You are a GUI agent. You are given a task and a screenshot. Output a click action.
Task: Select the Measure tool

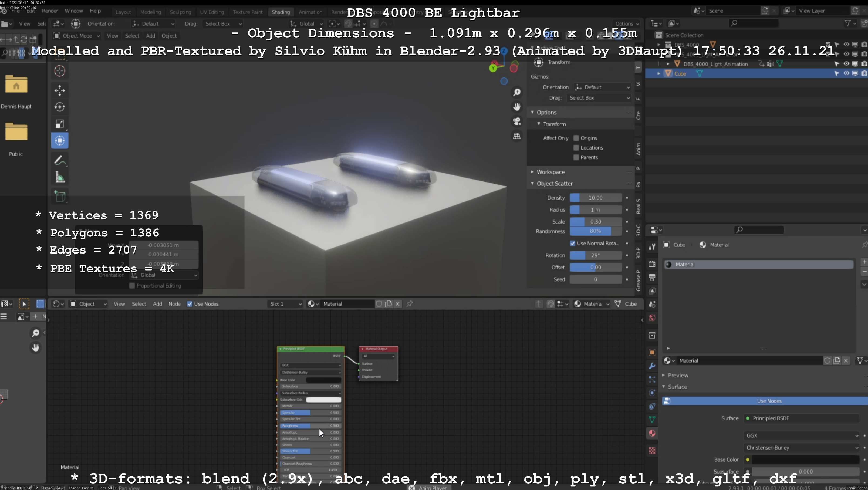point(60,177)
